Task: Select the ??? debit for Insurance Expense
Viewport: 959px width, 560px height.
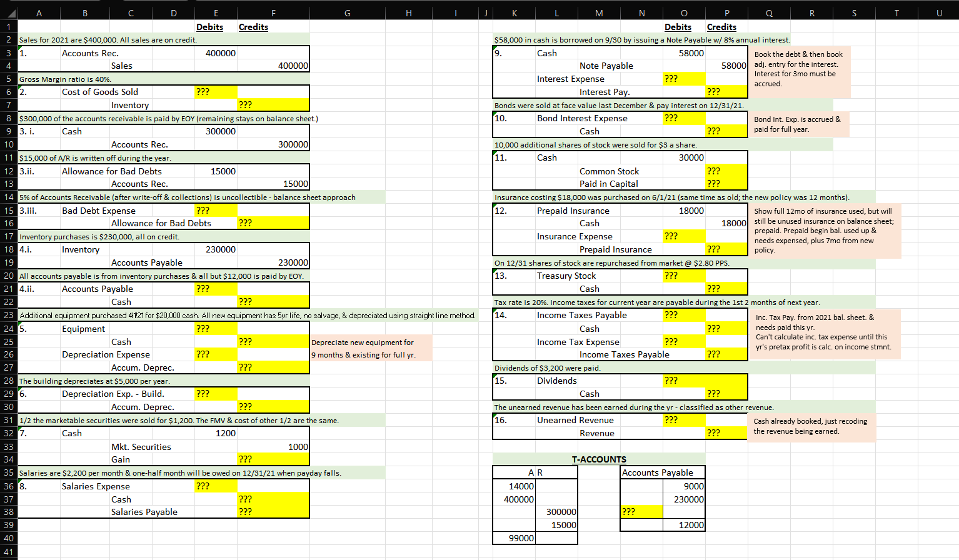Action: [684, 236]
